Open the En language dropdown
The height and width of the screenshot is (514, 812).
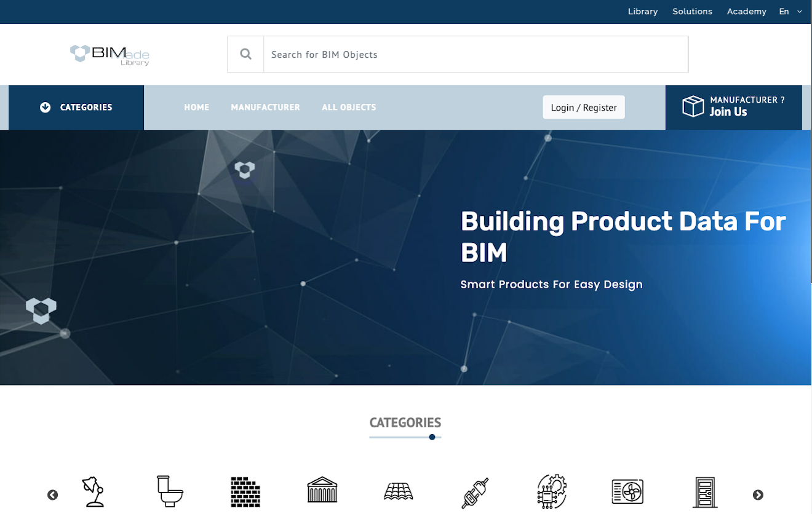pyautogui.click(x=790, y=11)
